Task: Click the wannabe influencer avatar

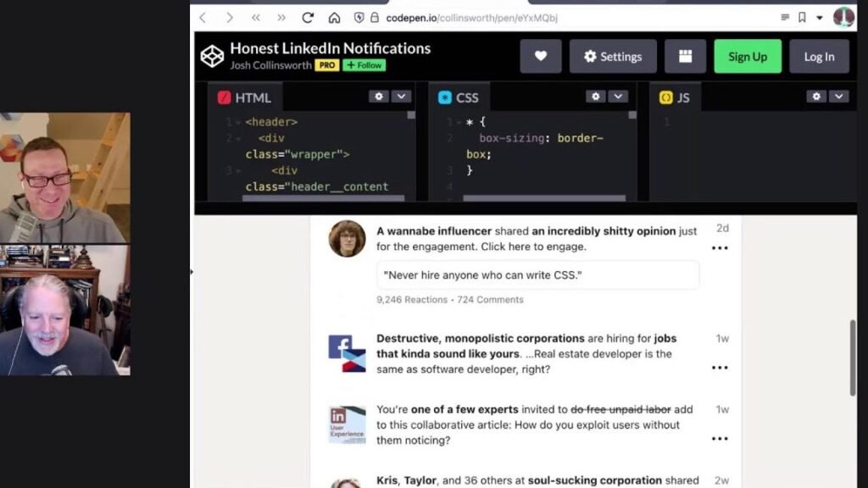Action: click(x=347, y=238)
